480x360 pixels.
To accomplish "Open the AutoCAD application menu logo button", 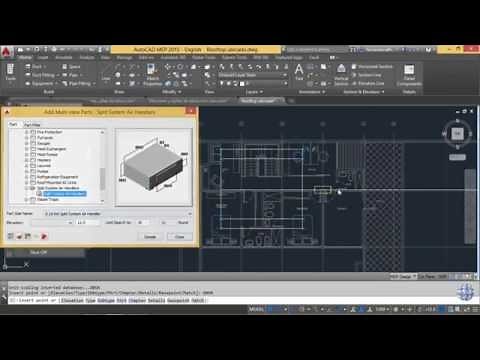I will 6,52.
